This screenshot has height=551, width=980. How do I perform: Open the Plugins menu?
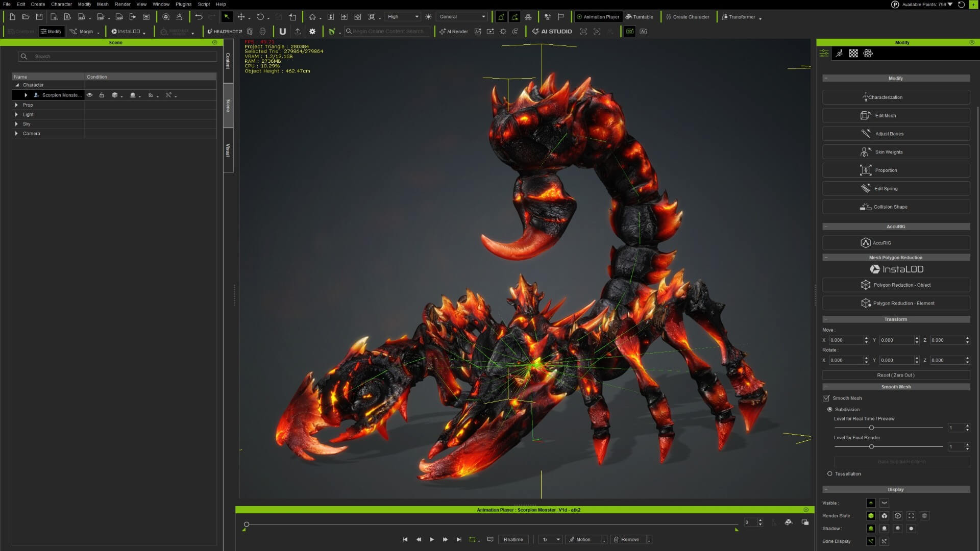point(183,4)
